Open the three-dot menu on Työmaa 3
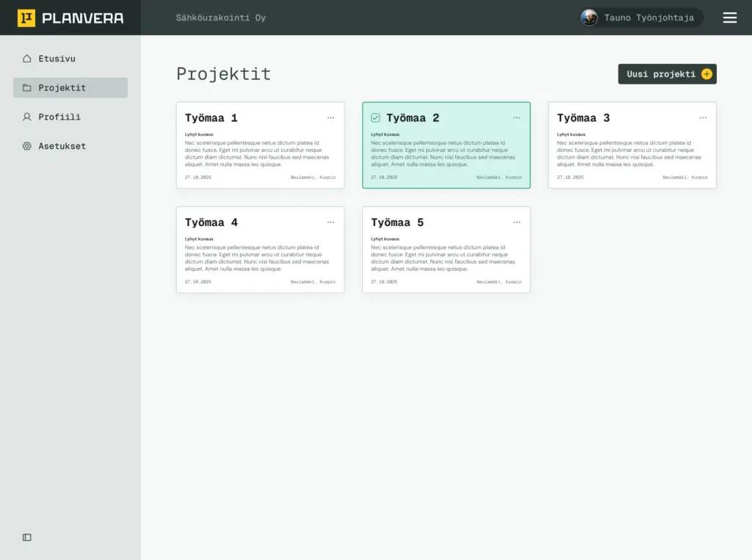Viewport: 752px width, 560px height. click(x=703, y=117)
